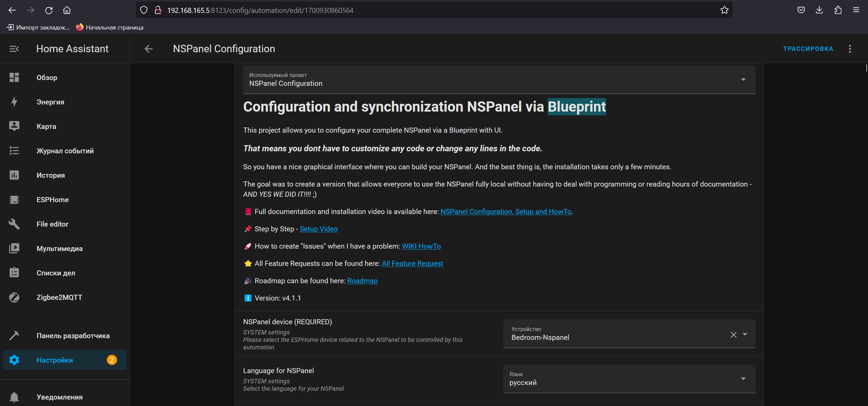Image resolution: width=868 pixels, height=406 pixels.
Task: Open NSPanel Configuration, Setup and HowTo link
Action: pyautogui.click(x=506, y=212)
